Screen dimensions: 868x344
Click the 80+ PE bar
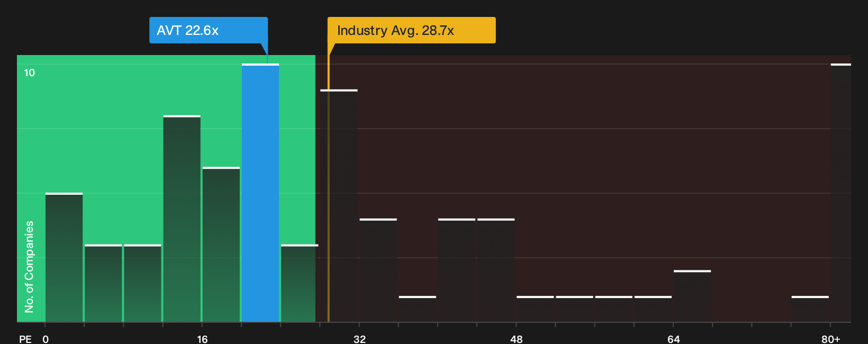[x=840, y=193]
